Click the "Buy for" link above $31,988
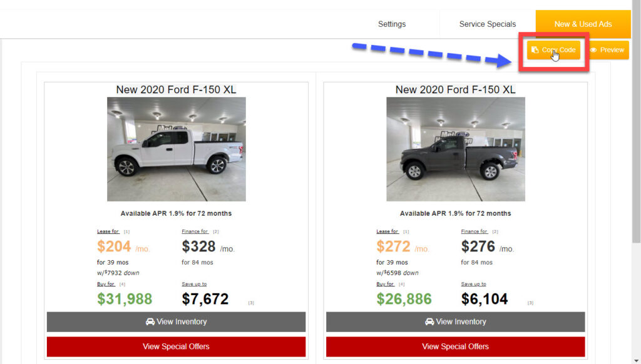This screenshot has height=364, width=641. coord(106,284)
